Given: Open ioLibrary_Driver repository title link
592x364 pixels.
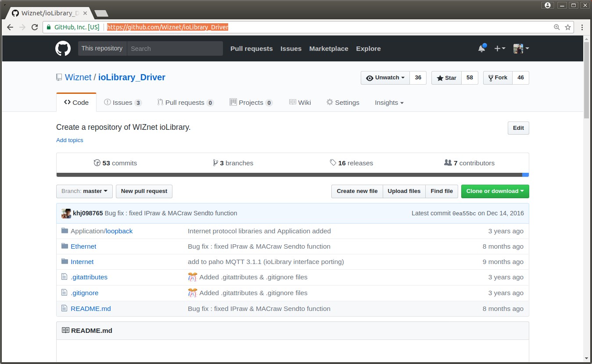Looking at the screenshot, I should (132, 78).
